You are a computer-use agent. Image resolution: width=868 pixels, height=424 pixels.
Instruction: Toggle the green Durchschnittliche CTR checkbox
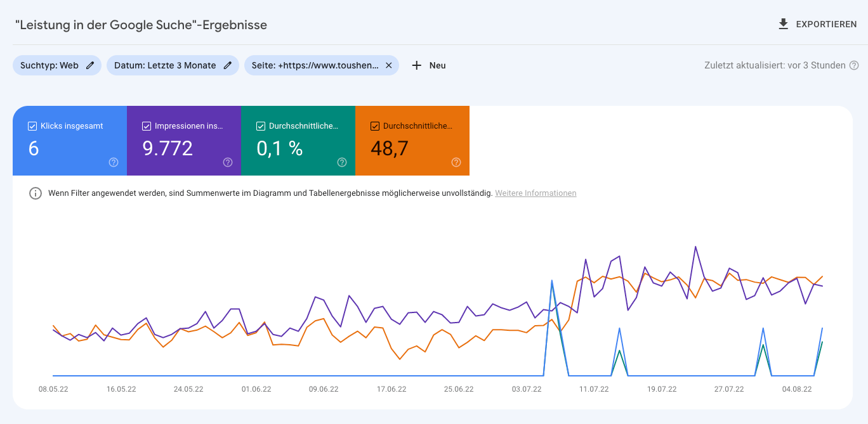[261, 126]
